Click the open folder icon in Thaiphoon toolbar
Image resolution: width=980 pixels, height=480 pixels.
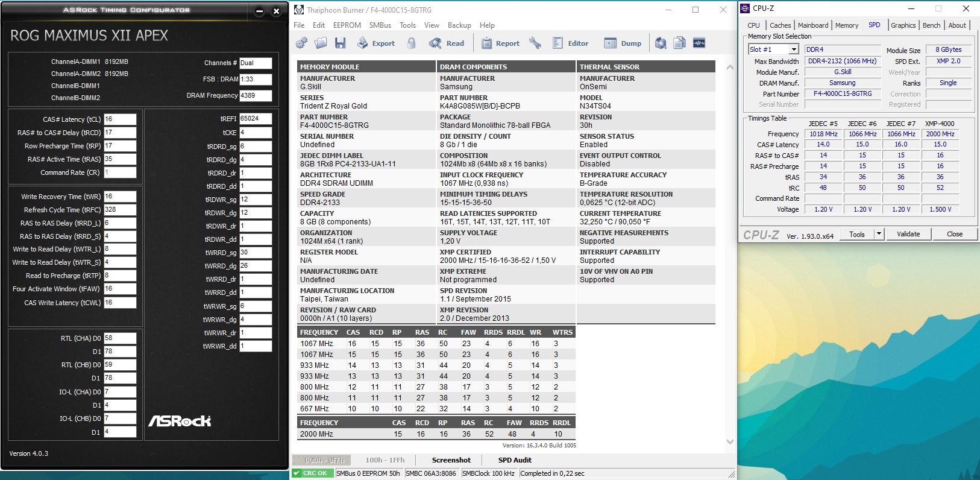(x=321, y=43)
